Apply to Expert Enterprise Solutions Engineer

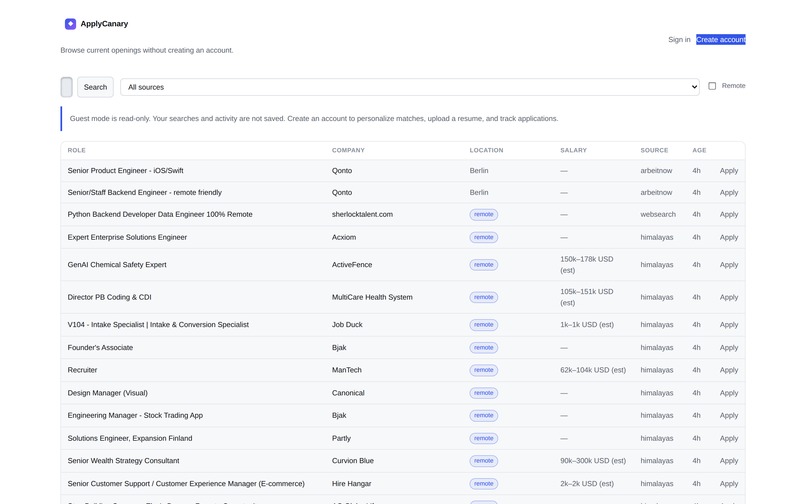point(728,237)
